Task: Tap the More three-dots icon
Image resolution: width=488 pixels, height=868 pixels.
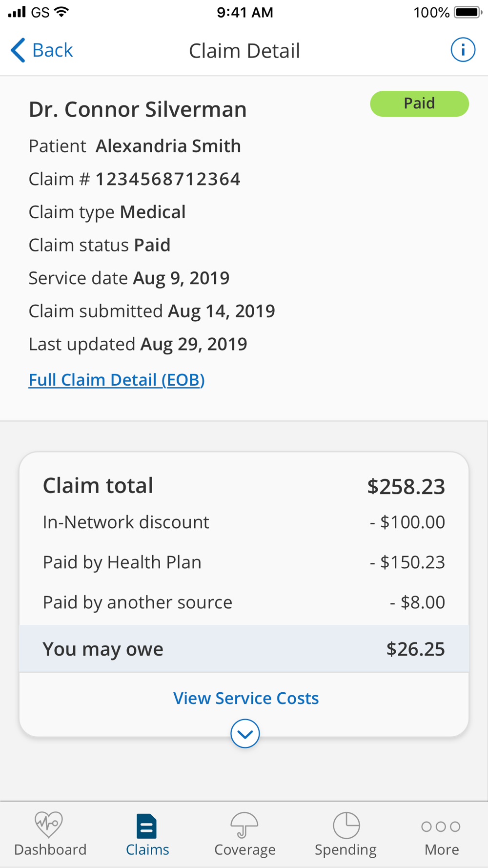Action: (x=441, y=827)
